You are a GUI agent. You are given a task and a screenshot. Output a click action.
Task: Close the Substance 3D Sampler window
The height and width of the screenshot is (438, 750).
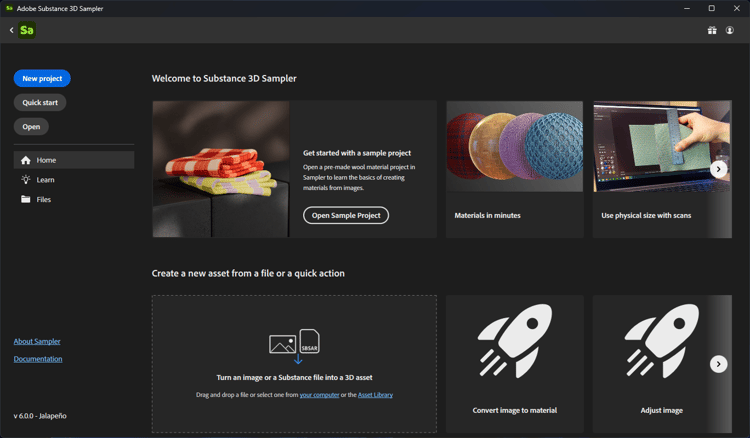point(737,8)
